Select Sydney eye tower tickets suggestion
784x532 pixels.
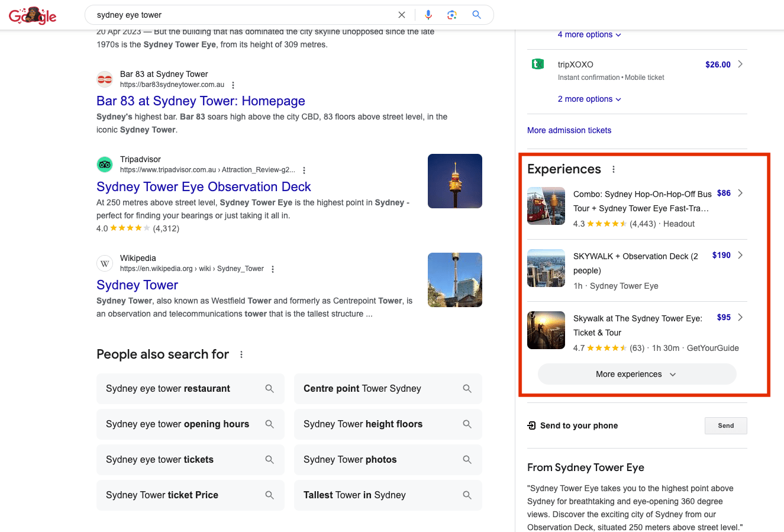click(191, 460)
